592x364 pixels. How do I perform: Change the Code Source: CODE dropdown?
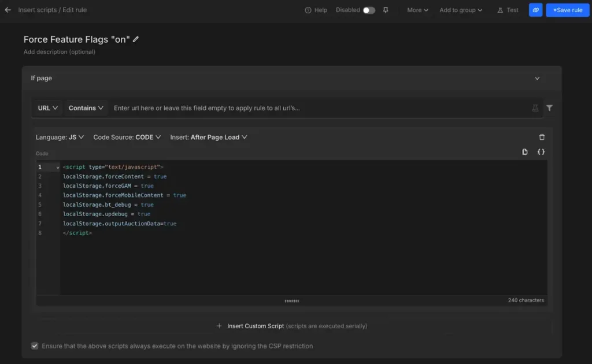coord(127,138)
